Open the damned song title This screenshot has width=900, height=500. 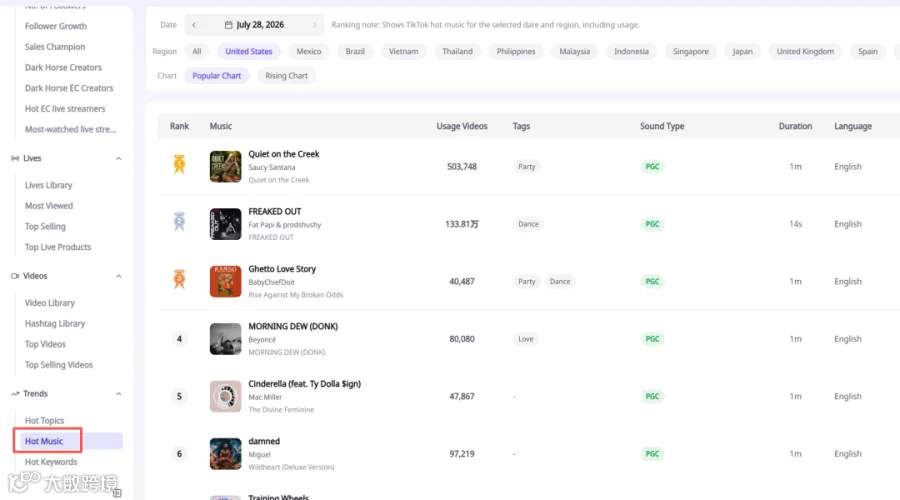[x=264, y=441]
